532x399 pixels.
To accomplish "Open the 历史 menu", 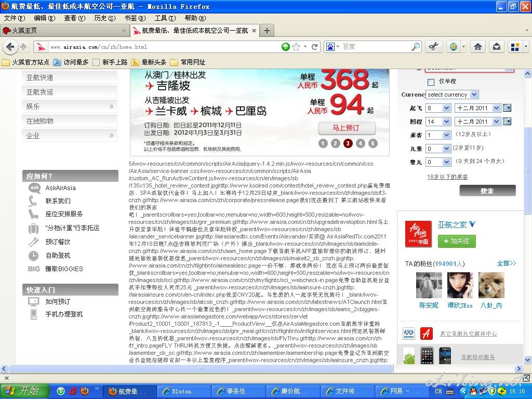I will pyautogui.click(x=105, y=18).
